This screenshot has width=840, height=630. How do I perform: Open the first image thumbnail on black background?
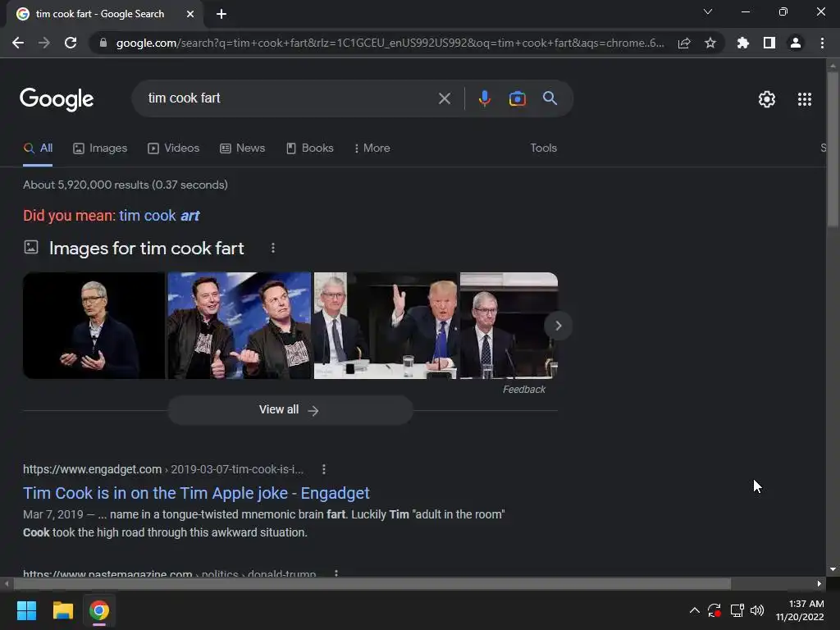(94, 326)
